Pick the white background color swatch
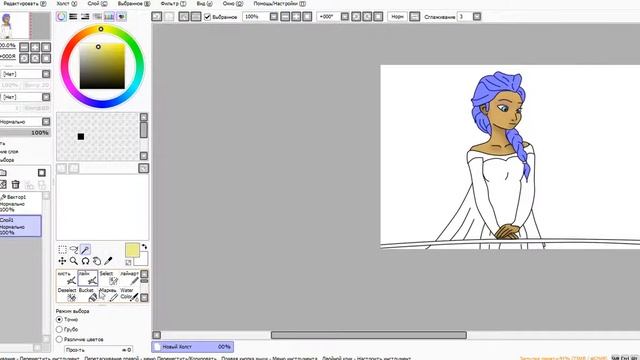 (x=143, y=259)
